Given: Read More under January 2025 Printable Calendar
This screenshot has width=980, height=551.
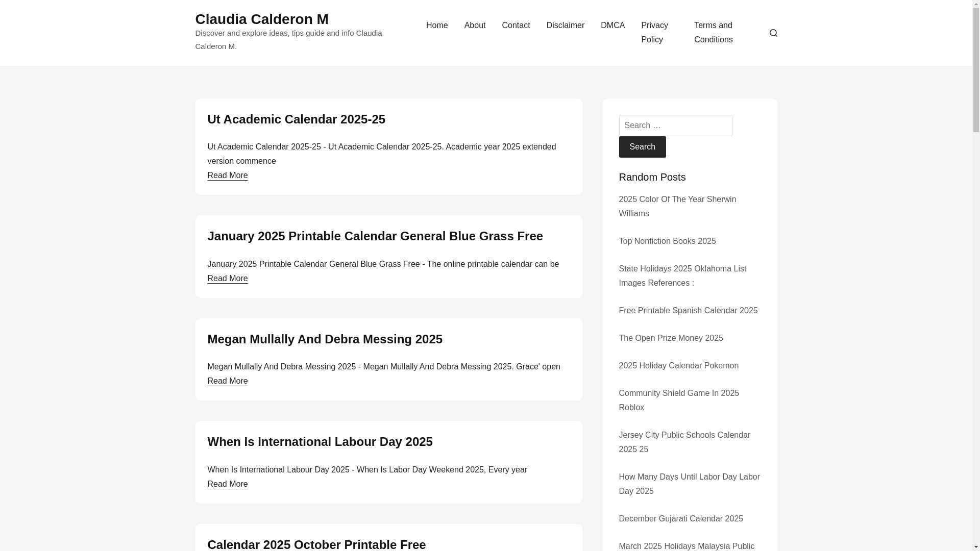Looking at the screenshot, I should point(227,278).
